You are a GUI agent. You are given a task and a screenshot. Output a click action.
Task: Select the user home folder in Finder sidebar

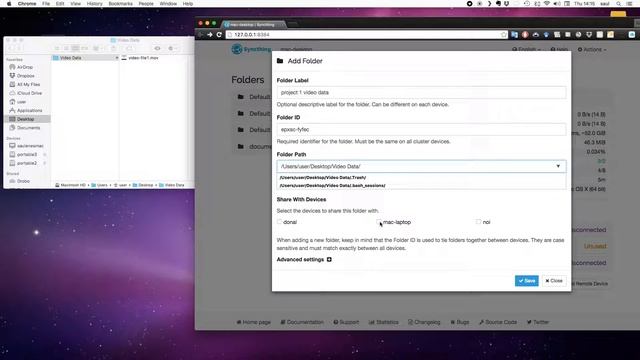click(x=21, y=102)
